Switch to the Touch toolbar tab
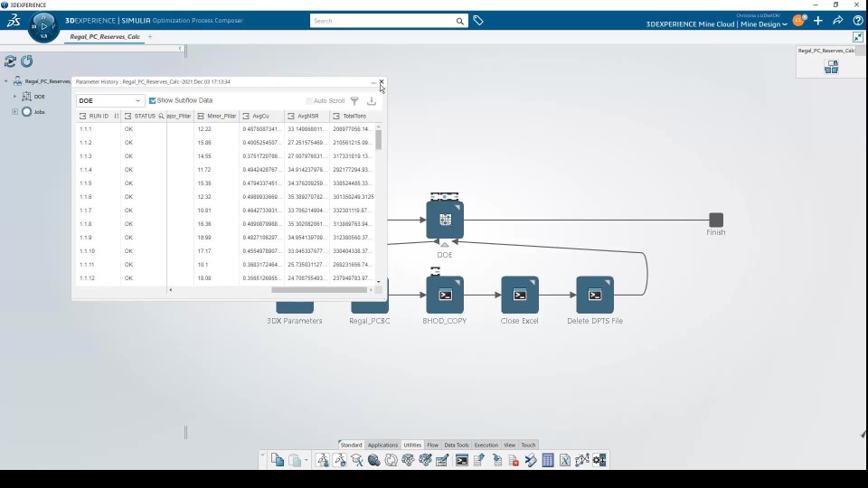868x488 pixels. click(x=528, y=445)
